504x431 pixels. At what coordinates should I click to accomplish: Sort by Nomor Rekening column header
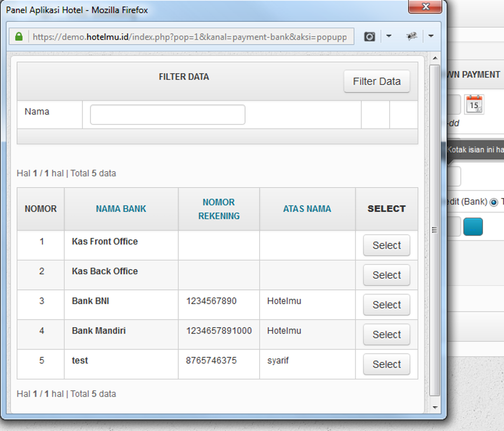pyautogui.click(x=219, y=209)
